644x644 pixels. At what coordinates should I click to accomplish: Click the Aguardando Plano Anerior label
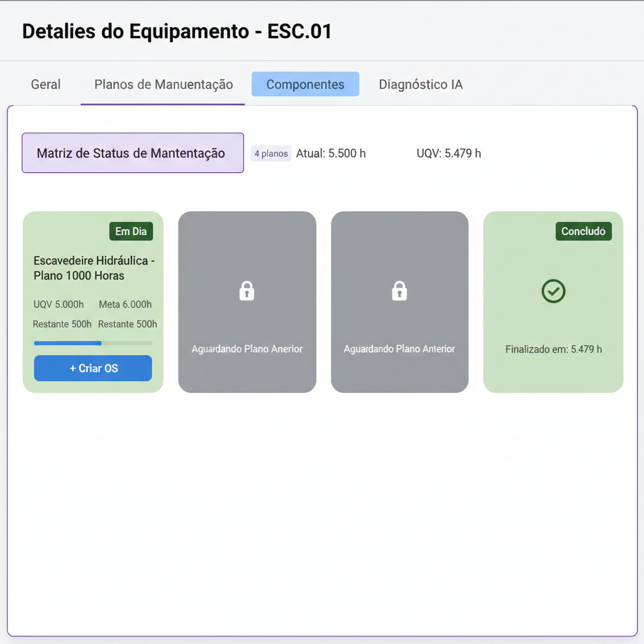pyautogui.click(x=247, y=348)
